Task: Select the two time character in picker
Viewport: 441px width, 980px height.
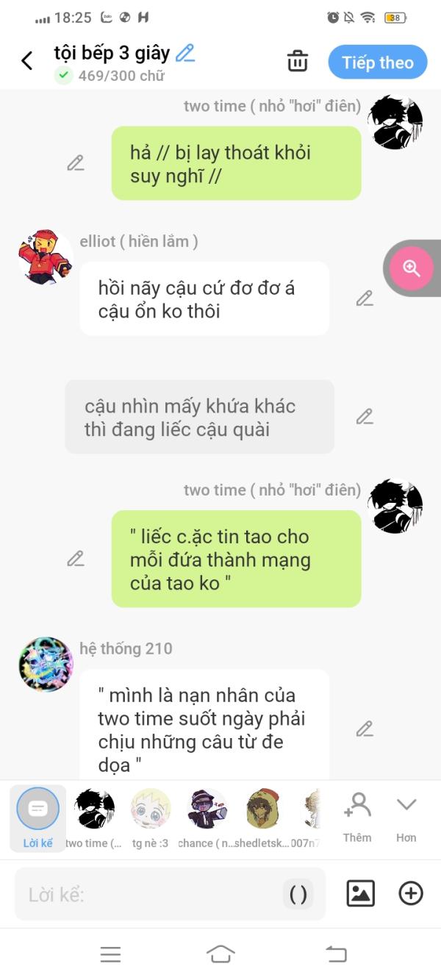Action: point(95,818)
